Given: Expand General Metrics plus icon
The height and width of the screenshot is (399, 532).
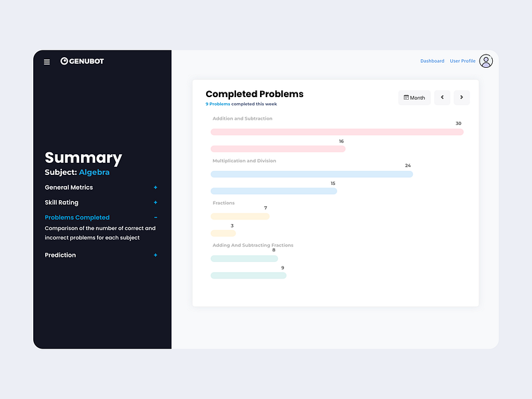Looking at the screenshot, I should pyautogui.click(x=156, y=188).
